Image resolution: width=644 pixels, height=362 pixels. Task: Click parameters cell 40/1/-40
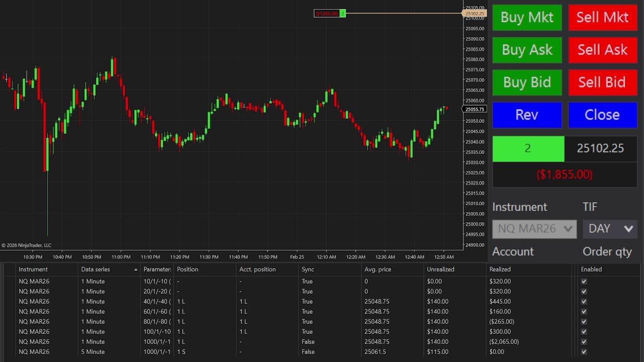click(157, 302)
